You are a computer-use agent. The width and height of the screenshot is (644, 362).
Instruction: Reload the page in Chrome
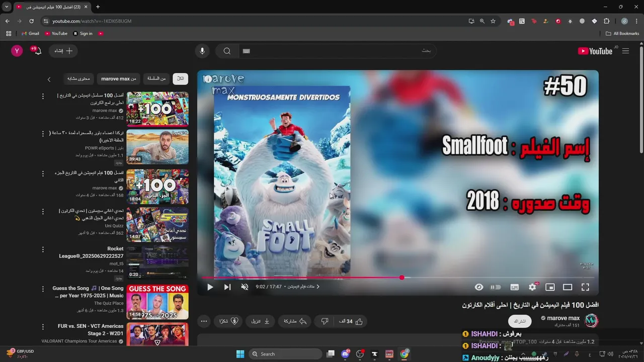tap(31, 21)
